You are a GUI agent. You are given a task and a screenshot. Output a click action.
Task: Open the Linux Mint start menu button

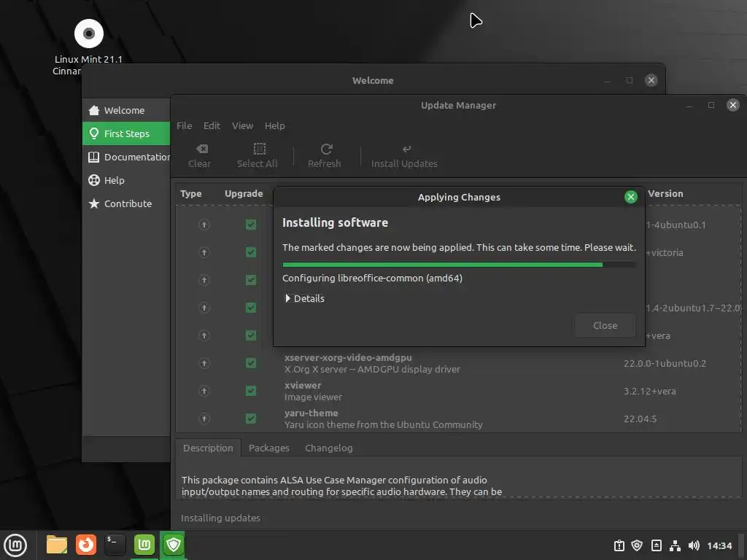coord(15,545)
